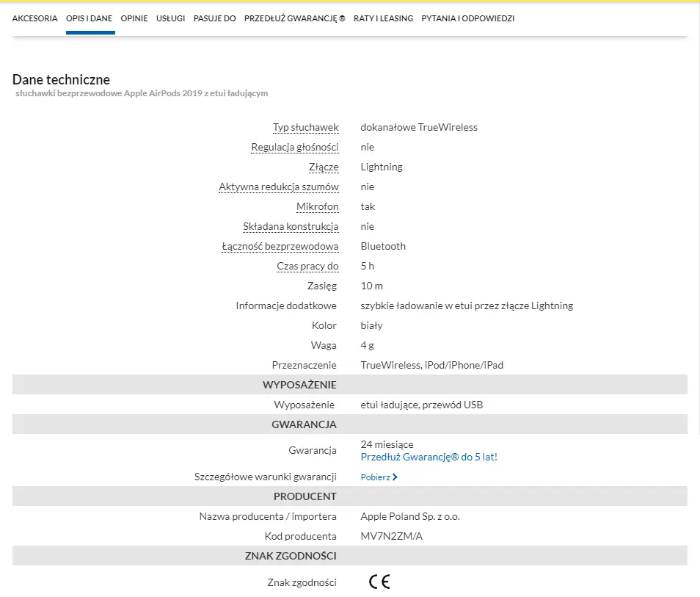Image resolution: width=700 pixels, height=597 pixels.
Task: Click the 'nie' value beside Aktywna redukcja szumów
Action: [368, 187]
